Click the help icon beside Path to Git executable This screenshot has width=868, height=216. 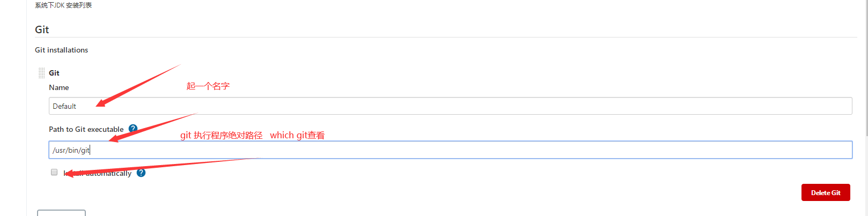(x=133, y=129)
